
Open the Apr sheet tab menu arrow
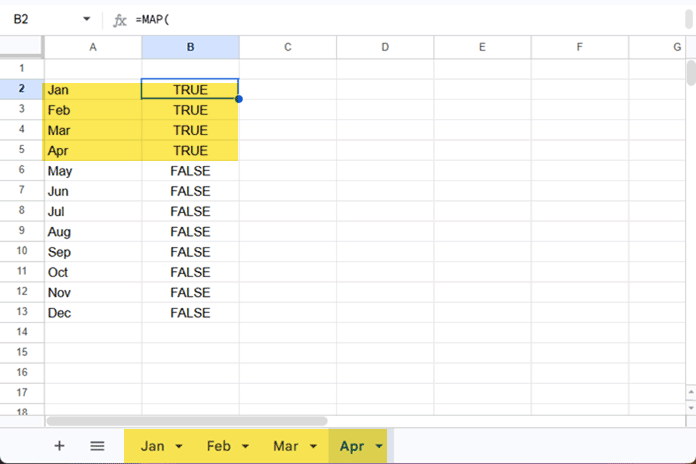pyautogui.click(x=379, y=446)
